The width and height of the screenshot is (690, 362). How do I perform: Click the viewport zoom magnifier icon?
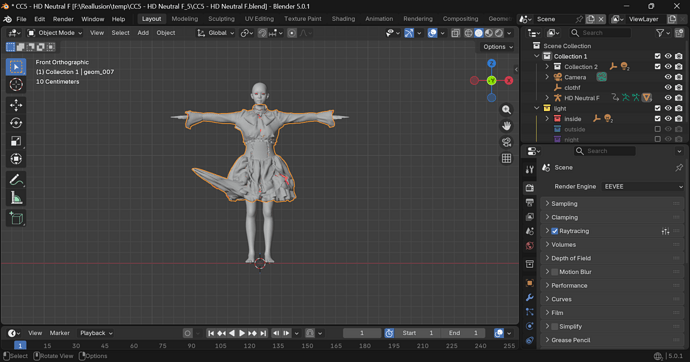(x=506, y=110)
